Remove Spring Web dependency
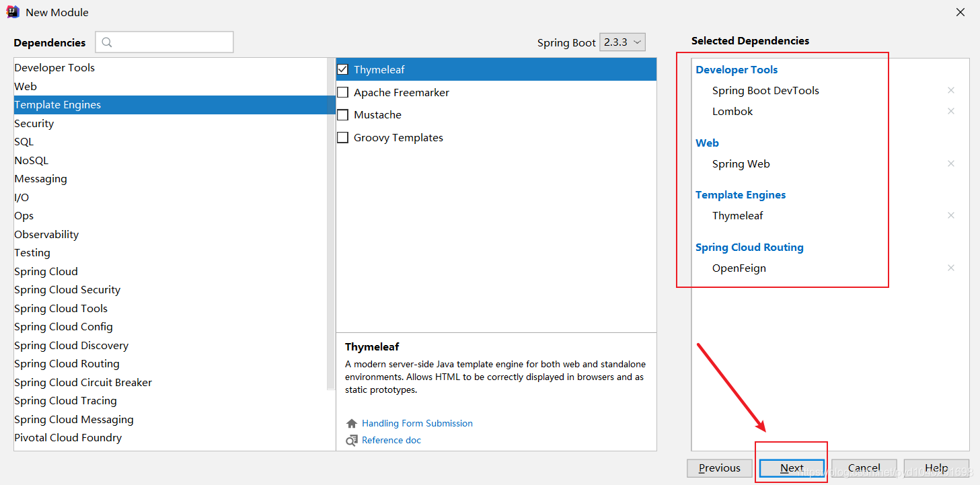Image resolution: width=980 pixels, height=485 pixels. tap(951, 163)
